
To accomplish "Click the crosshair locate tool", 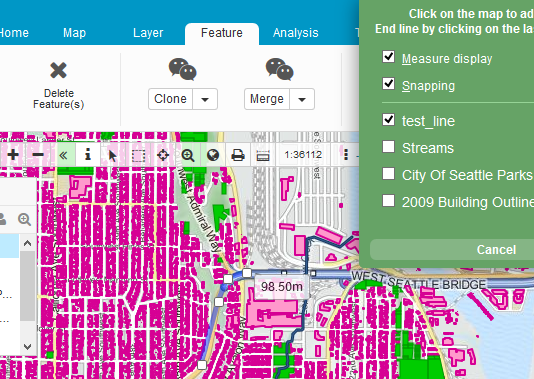I will coord(163,155).
